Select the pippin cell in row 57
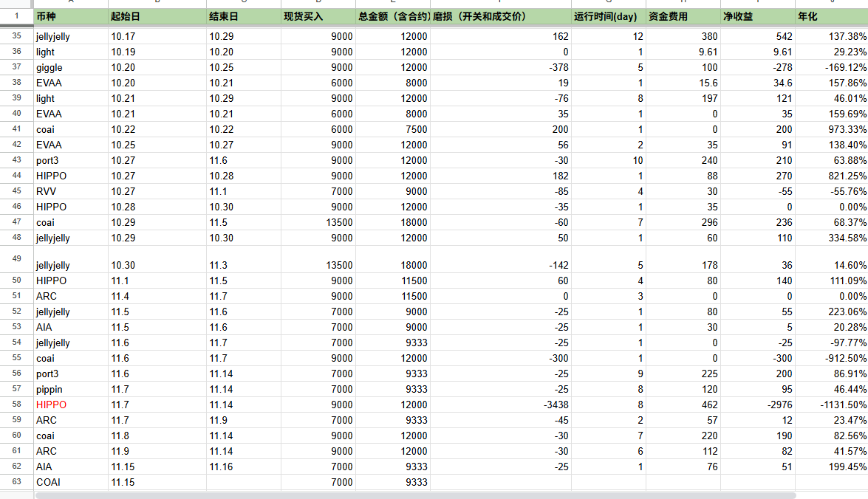 point(71,389)
